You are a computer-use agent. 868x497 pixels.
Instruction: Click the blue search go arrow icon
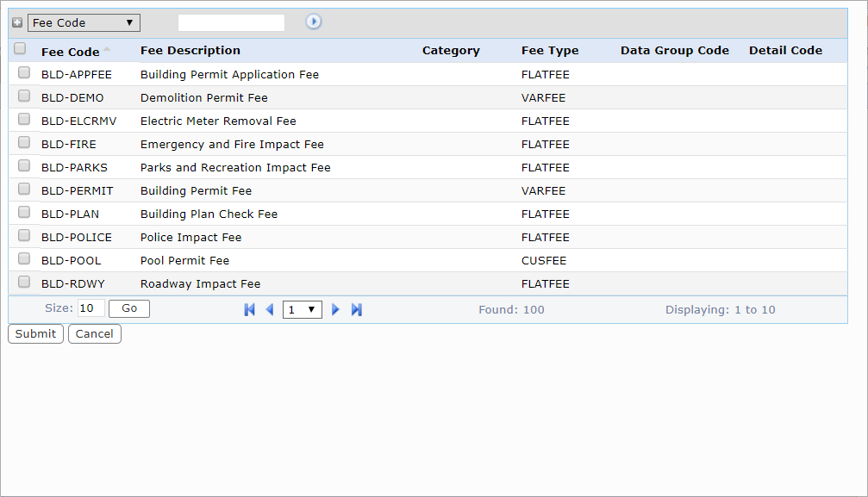(x=314, y=22)
